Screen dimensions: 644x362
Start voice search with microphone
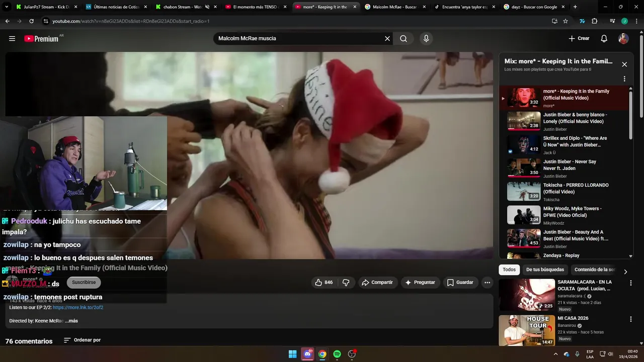(x=426, y=39)
